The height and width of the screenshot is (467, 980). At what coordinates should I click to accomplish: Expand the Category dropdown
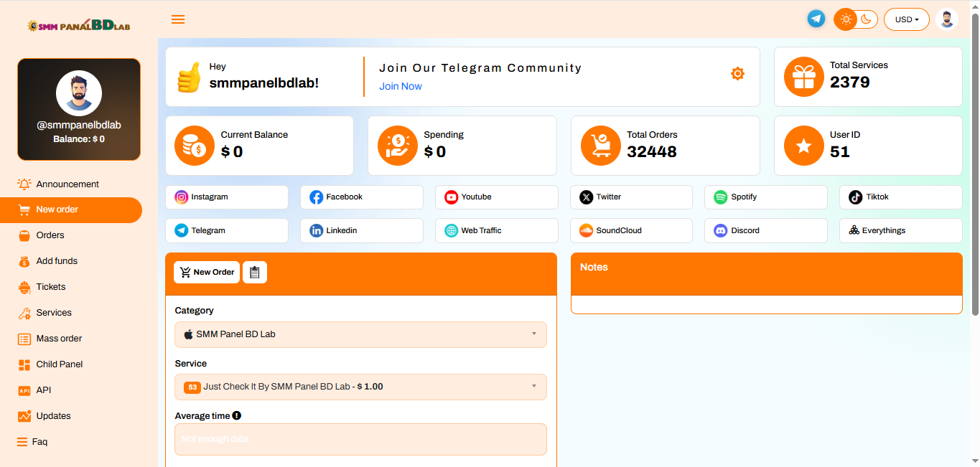point(360,334)
